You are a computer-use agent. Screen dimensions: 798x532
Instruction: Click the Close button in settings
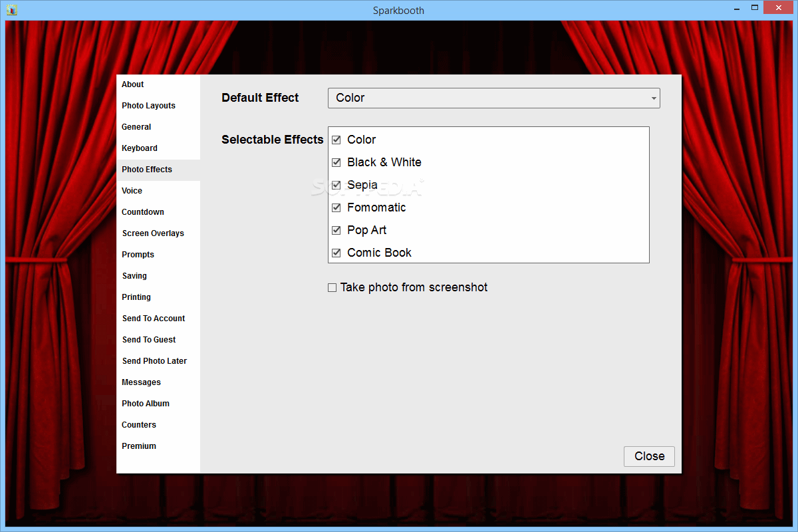(649, 456)
